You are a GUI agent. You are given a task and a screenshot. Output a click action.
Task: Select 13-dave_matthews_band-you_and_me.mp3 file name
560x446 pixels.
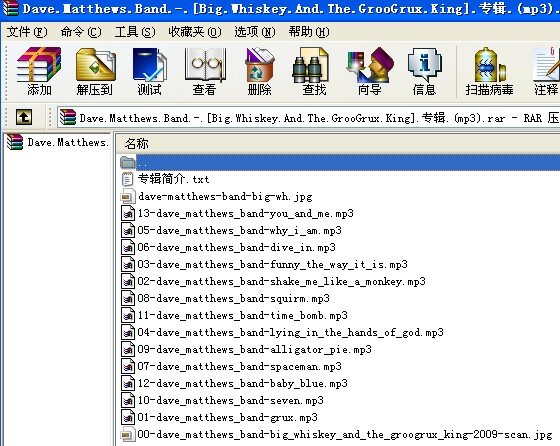(x=245, y=213)
